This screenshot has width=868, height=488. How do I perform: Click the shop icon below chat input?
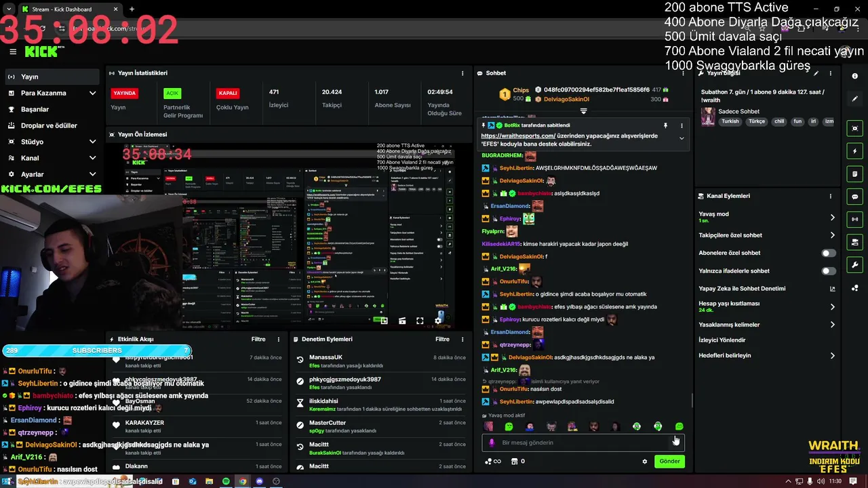(514, 462)
